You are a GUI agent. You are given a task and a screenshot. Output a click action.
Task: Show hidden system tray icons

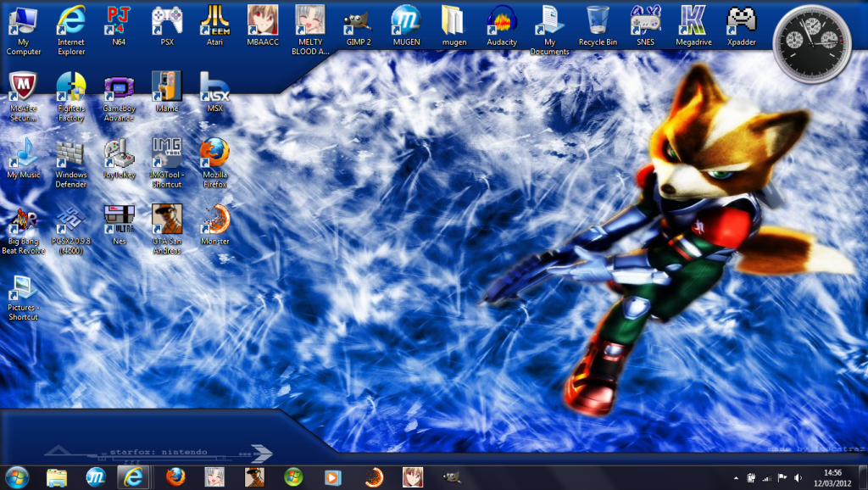point(736,478)
